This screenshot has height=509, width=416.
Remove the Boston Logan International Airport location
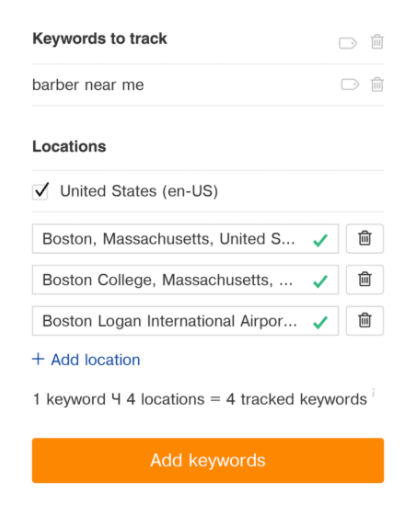click(365, 321)
